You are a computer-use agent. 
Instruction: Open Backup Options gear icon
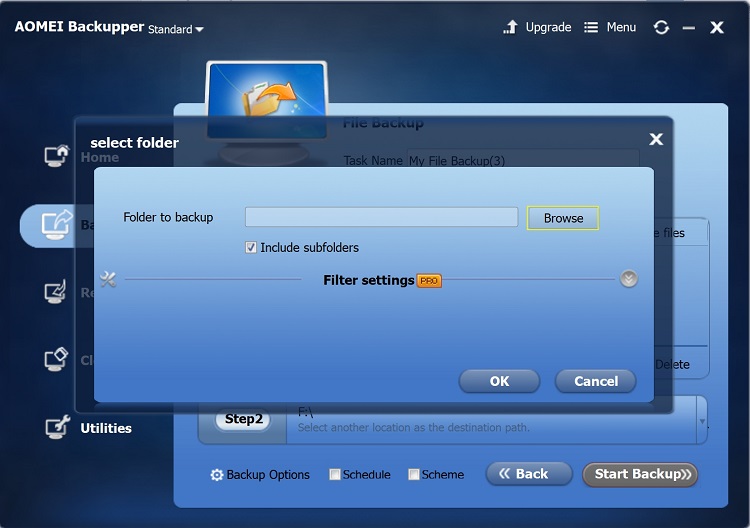[x=217, y=475]
